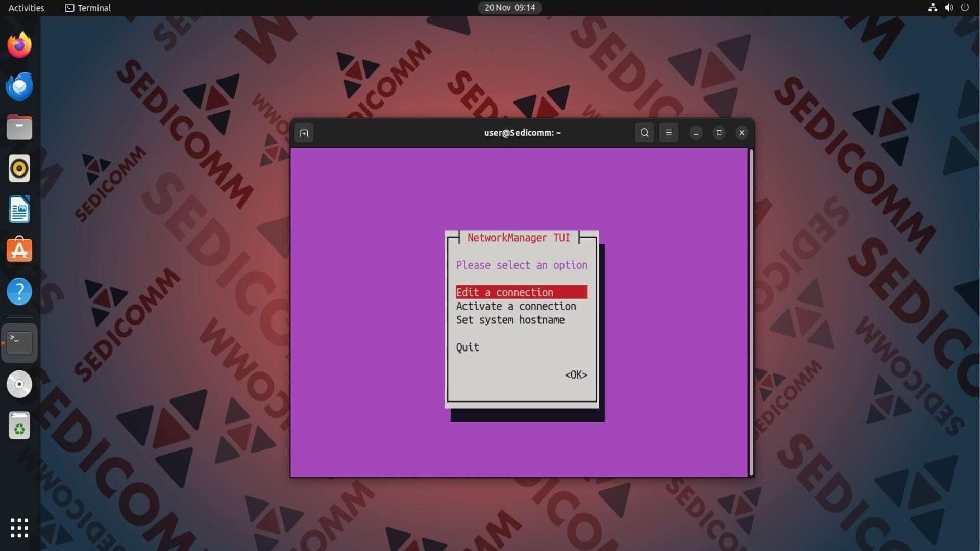Choose Quit in NetworkManager TUI

468,347
